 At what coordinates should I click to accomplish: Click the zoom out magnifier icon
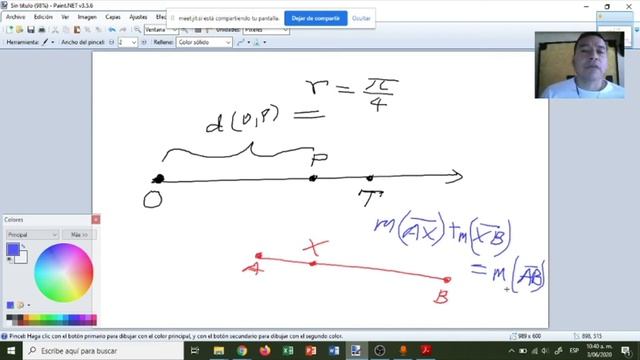(138, 30)
